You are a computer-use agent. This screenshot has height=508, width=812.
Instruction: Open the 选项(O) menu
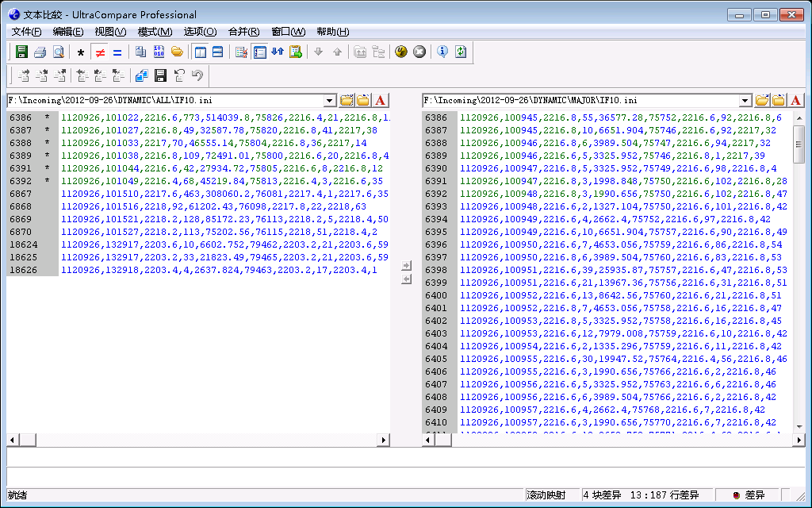[x=200, y=32]
